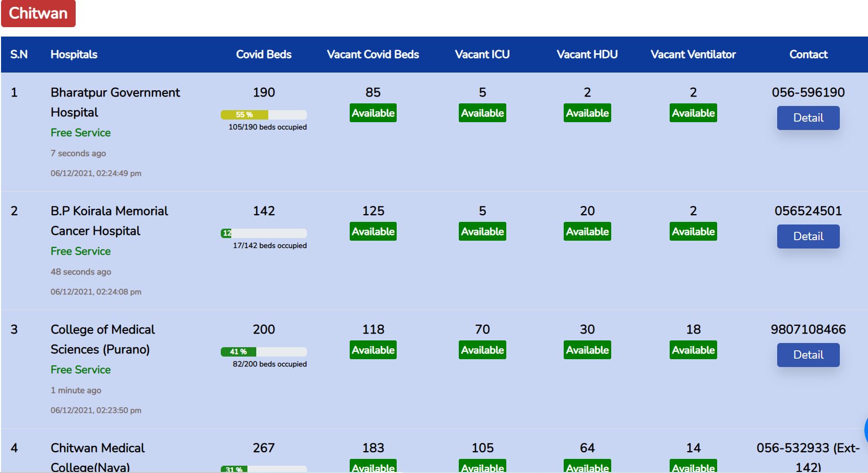
Task: Click the Covid Beds column header
Action: [x=264, y=54]
